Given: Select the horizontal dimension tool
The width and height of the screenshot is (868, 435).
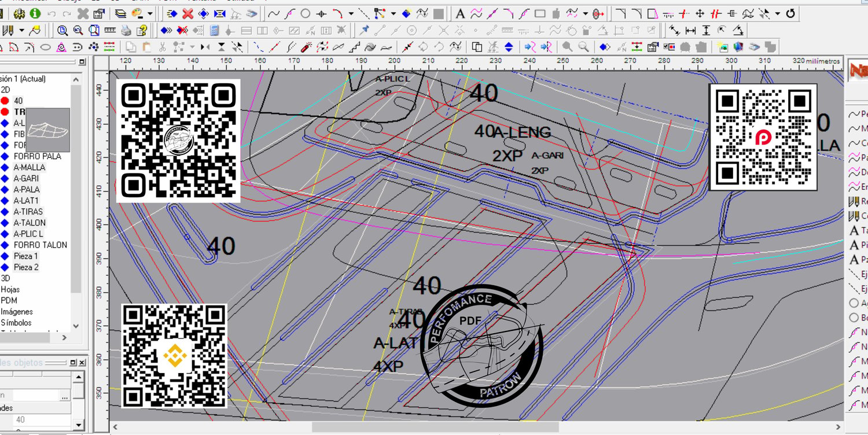Looking at the screenshot, I should pyautogui.click(x=690, y=30).
